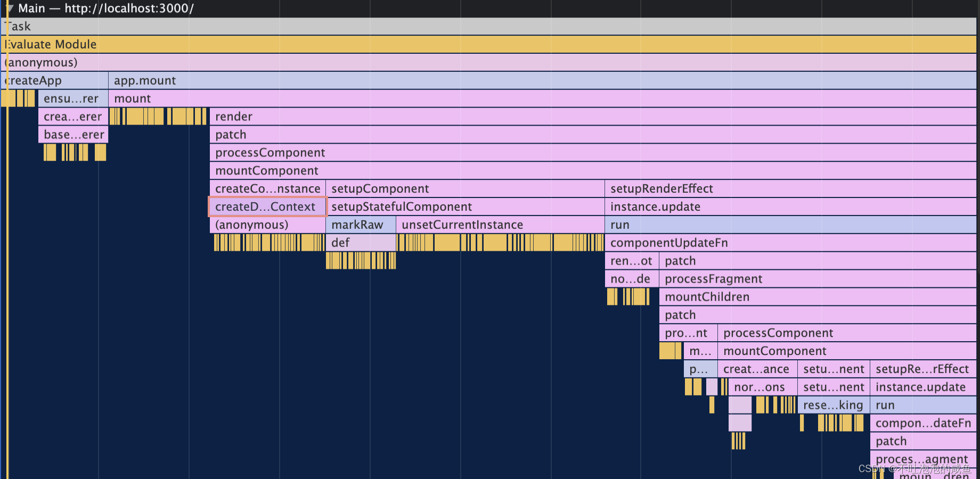Click the setupRe…rEffect bar

pos(924,370)
